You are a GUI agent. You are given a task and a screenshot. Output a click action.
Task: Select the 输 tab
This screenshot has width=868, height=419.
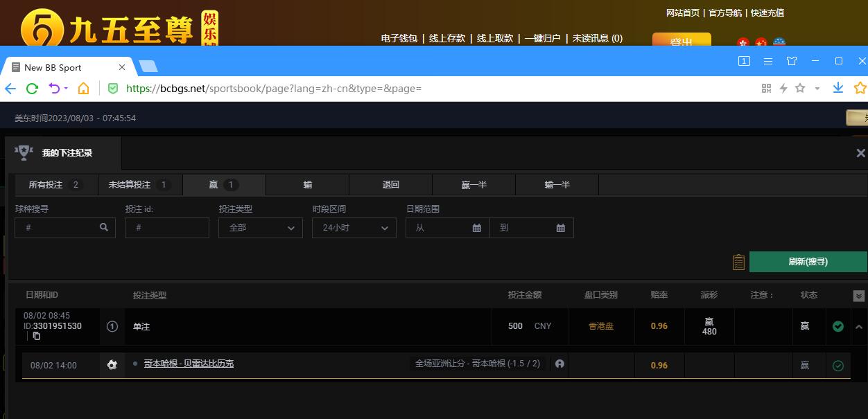(x=307, y=185)
